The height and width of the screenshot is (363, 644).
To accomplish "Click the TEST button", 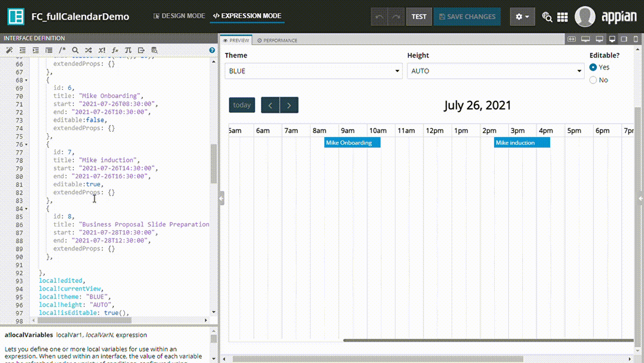I will click(x=419, y=16).
